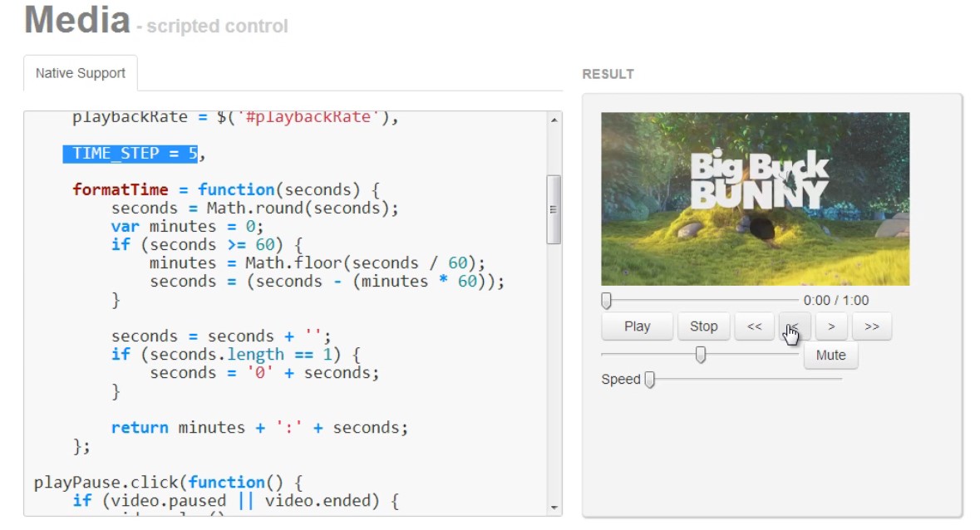Click the code scrollbar down arrow

point(554,508)
